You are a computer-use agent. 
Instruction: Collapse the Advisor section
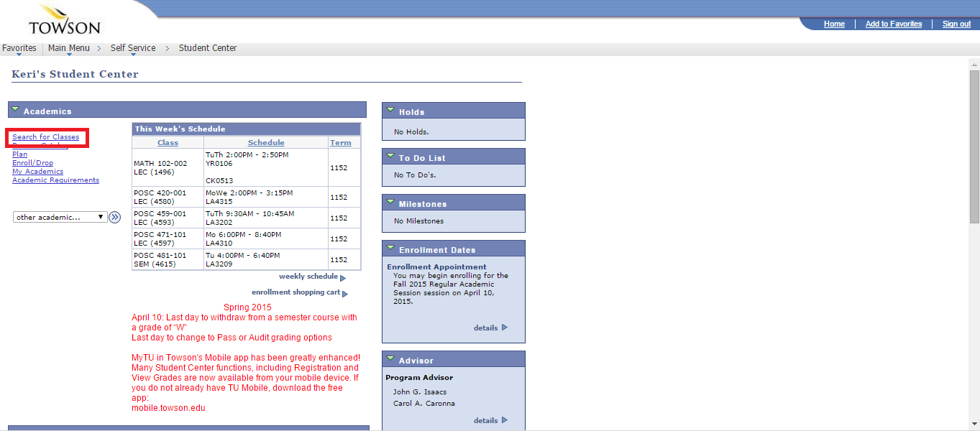(389, 358)
